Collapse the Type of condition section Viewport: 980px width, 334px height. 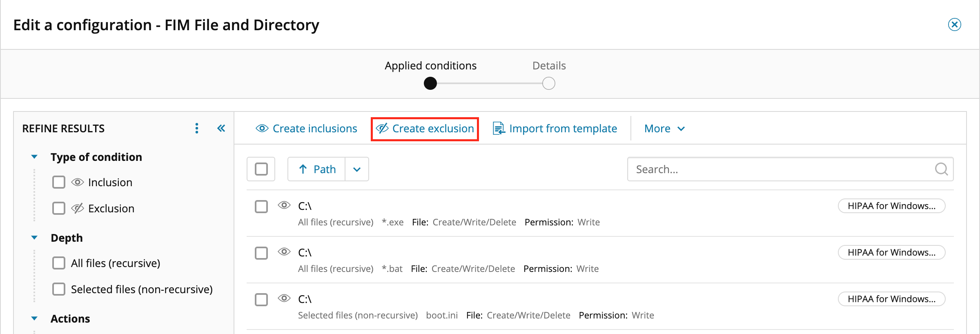click(x=34, y=157)
